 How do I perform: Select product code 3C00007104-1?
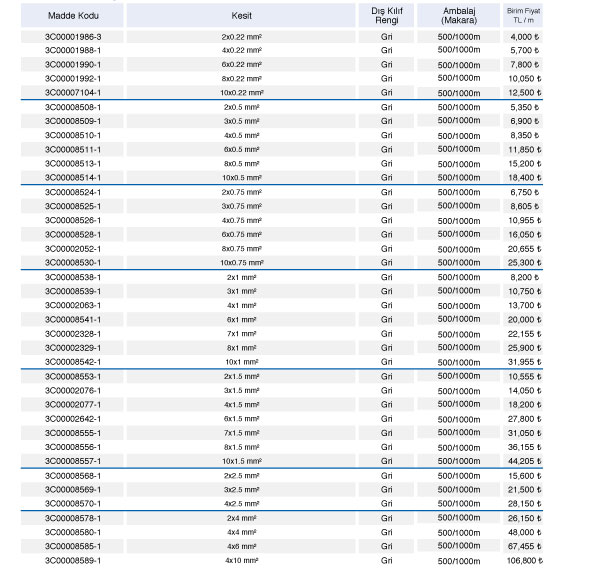pos(73,93)
